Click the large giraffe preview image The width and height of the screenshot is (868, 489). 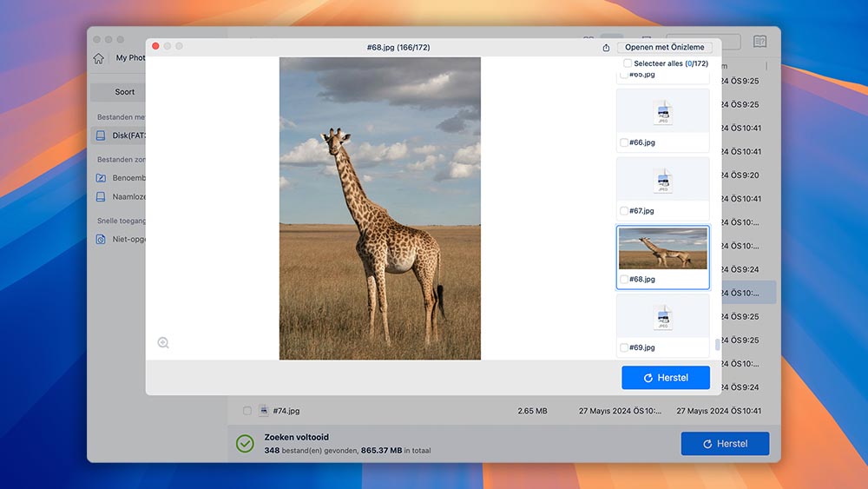click(380, 208)
